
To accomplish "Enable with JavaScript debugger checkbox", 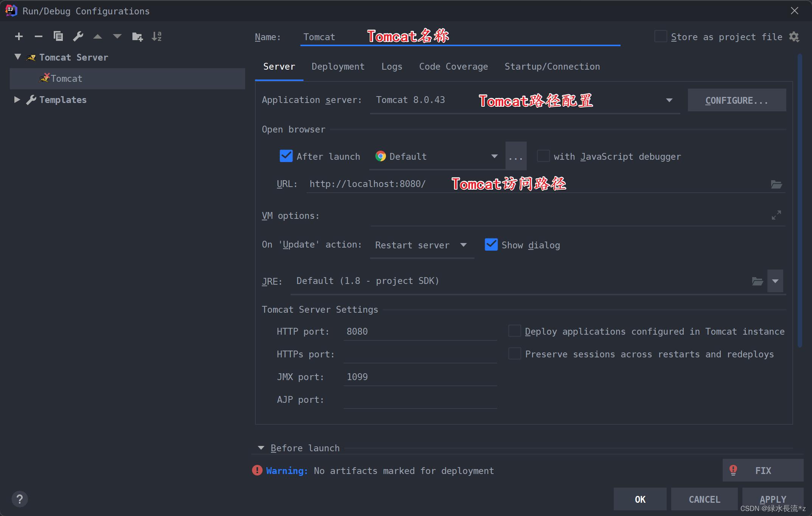I will (x=543, y=156).
